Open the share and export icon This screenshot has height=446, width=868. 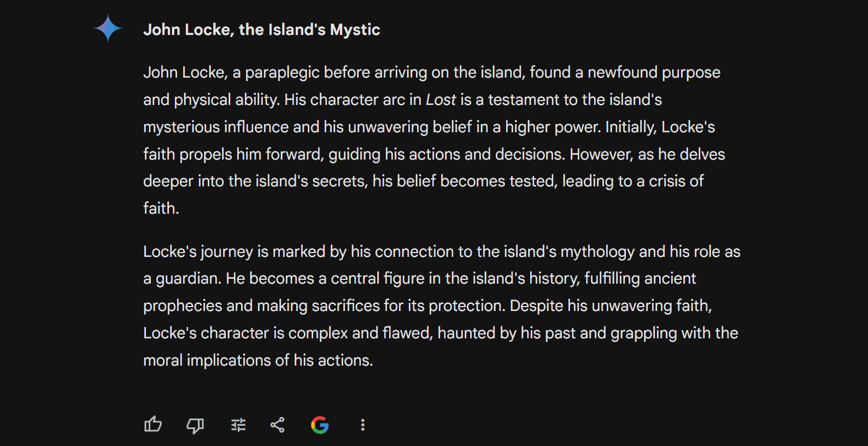(x=278, y=425)
